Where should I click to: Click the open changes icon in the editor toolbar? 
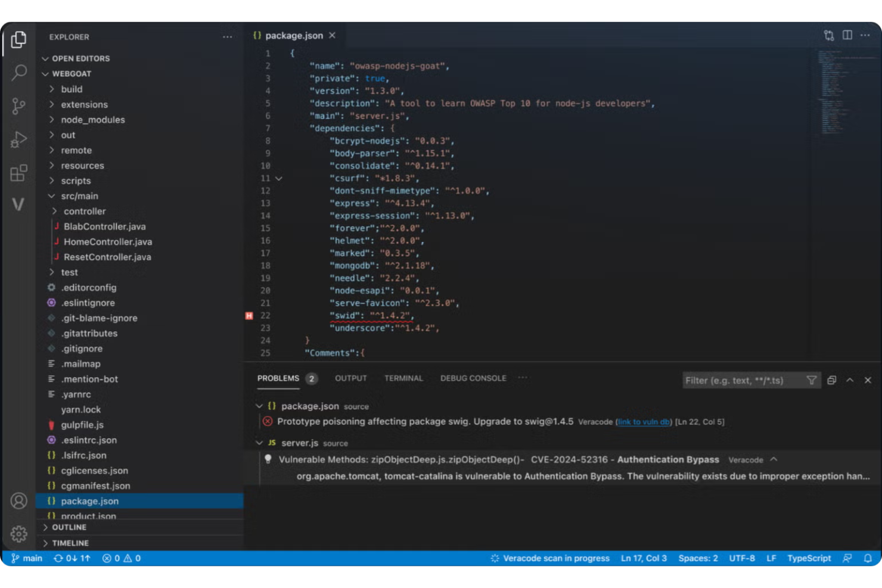[x=829, y=36]
